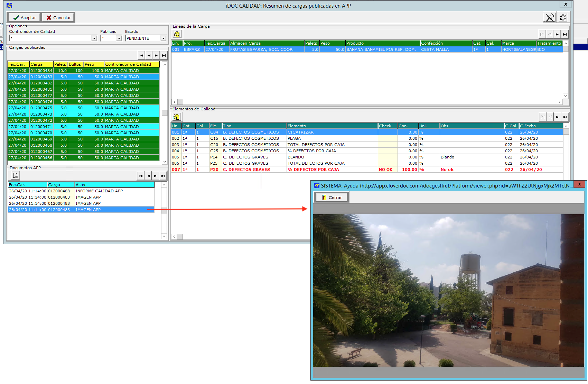Viewport: 588px width, 384px height.
Task: Open details icon in Elementos de Calidad
Action: point(177,117)
